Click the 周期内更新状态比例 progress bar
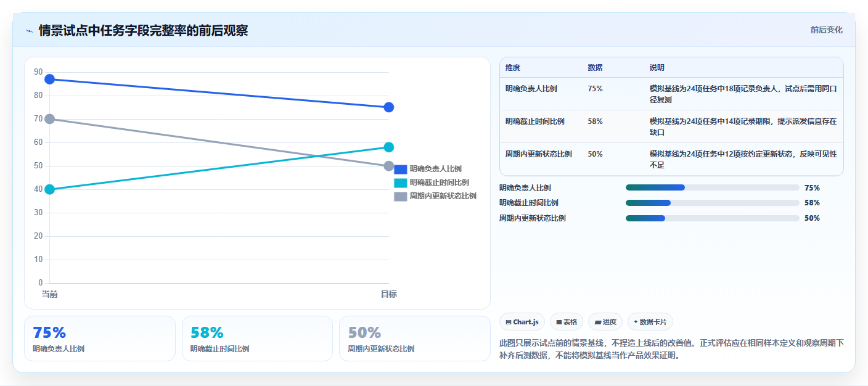This screenshot has height=386, width=868. (x=712, y=218)
